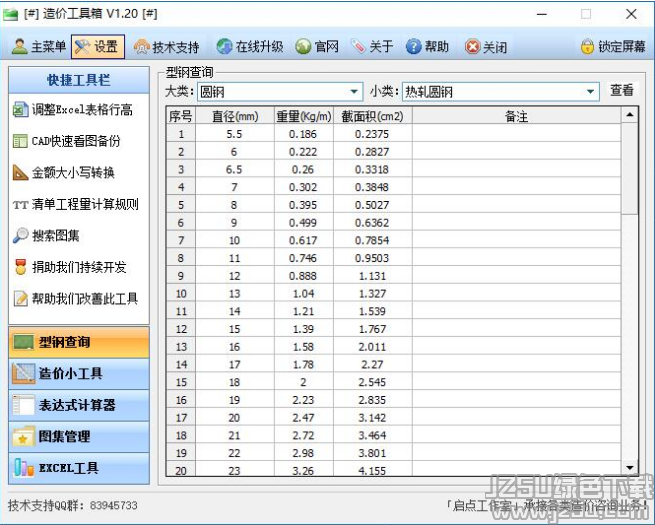The width and height of the screenshot is (655, 525).
Task: Open CAD快速看图备份 shortcut
Action: coord(66,141)
